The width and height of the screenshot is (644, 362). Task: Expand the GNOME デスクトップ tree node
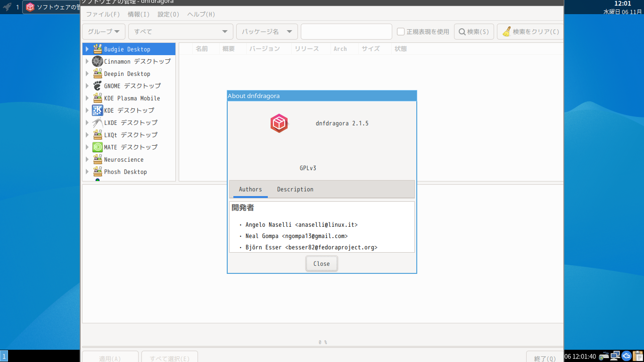87,86
